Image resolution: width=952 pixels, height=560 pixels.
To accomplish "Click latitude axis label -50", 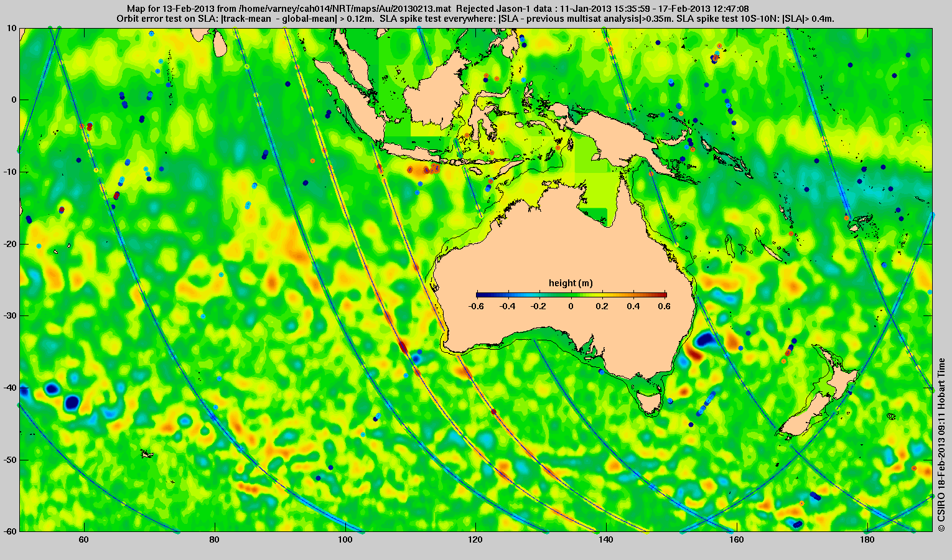I will [11, 460].
